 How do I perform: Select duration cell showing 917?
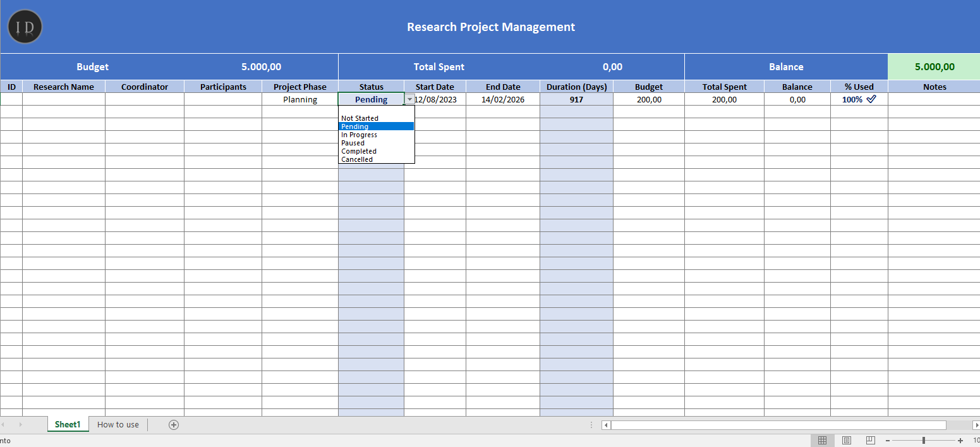point(576,99)
